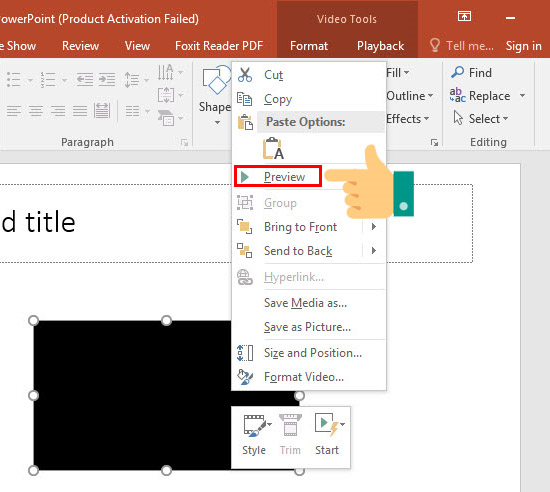Justify the paragraph text
This screenshot has height=492, width=550.
pyautogui.click(x=80, y=112)
